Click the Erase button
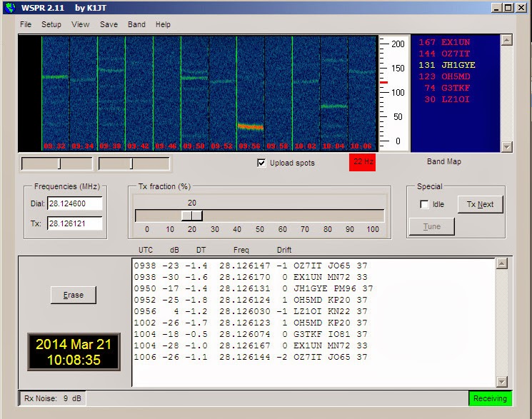532x419 pixels. 74,295
